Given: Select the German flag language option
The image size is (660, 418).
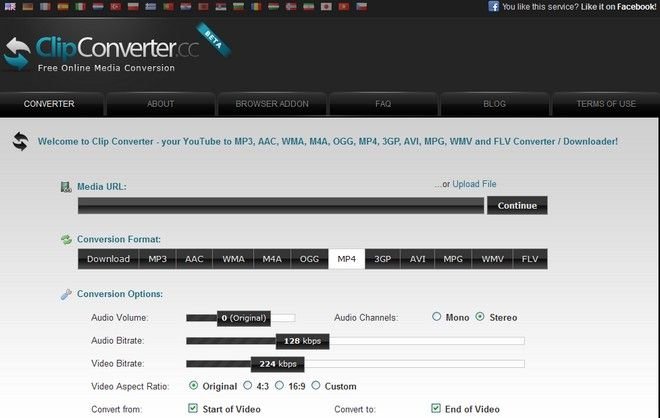Looking at the screenshot, I should click(x=28, y=6).
